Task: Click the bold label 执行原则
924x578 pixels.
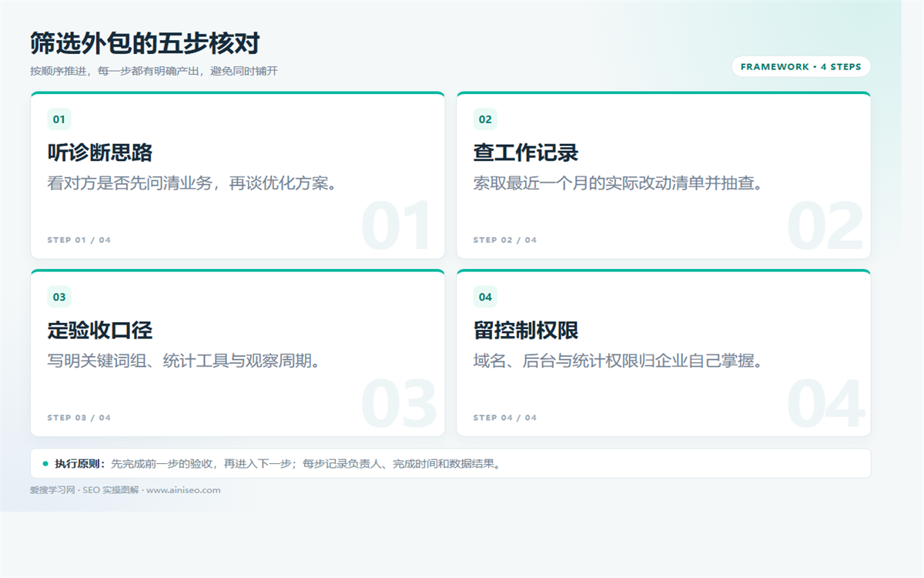Action: pos(79,464)
